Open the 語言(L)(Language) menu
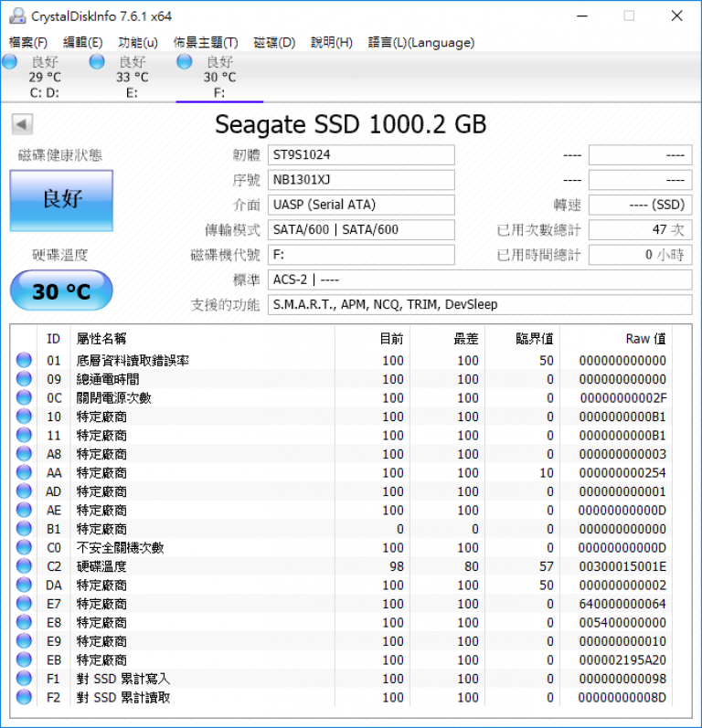The image size is (702, 728). pos(421,43)
